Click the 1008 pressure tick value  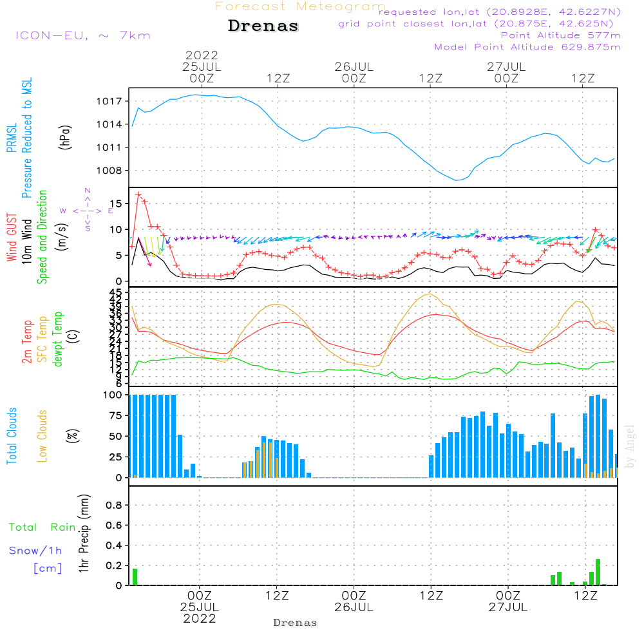pyautogui.click(x=109, y=170)
